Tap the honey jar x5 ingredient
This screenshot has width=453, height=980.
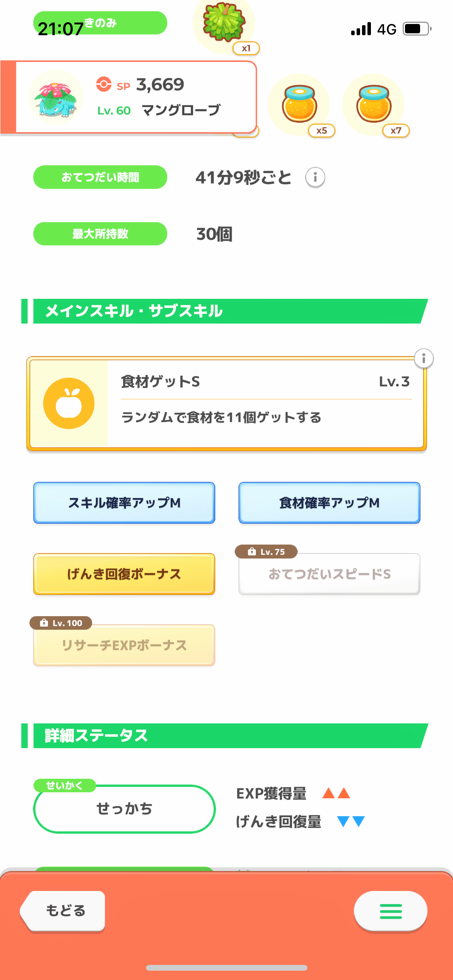[x=299, y=104]
